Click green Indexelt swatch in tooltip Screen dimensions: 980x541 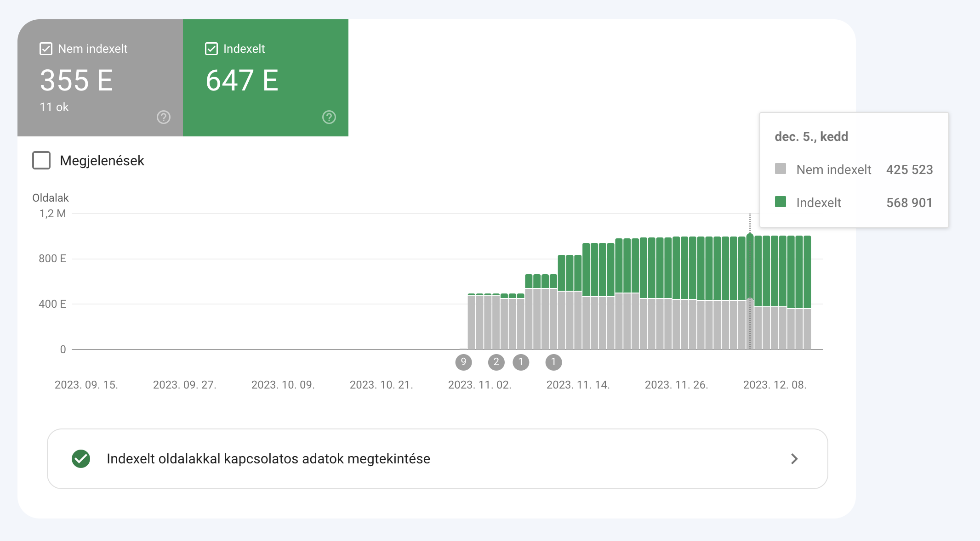point(781,202)
